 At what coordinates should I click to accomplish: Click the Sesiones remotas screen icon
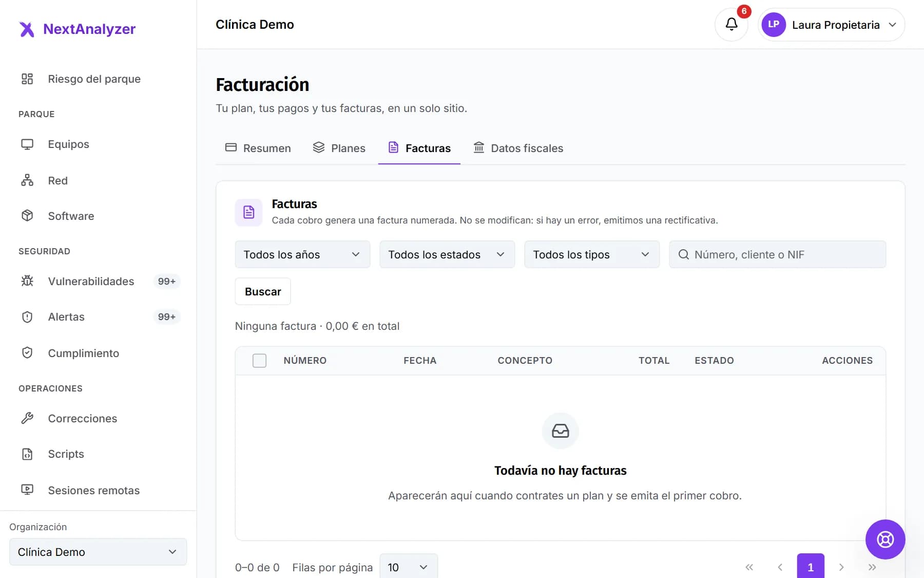click(27, 490)
